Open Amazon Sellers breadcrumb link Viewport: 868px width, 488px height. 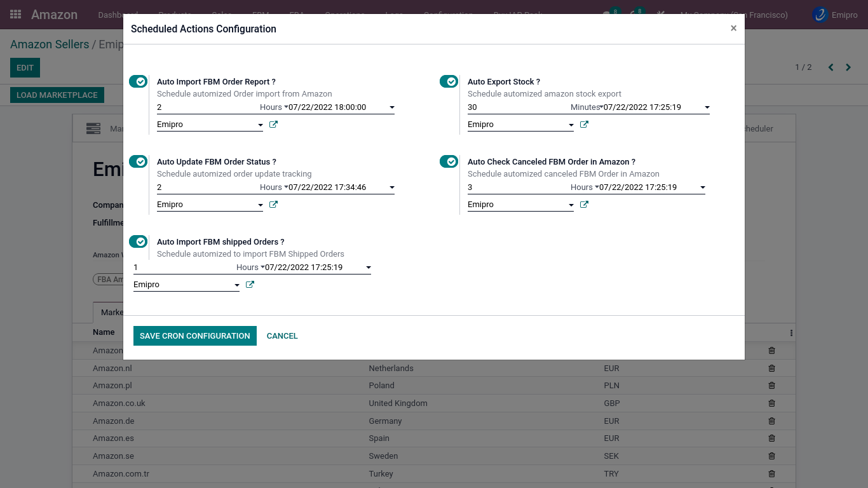(x=50, y=44)
